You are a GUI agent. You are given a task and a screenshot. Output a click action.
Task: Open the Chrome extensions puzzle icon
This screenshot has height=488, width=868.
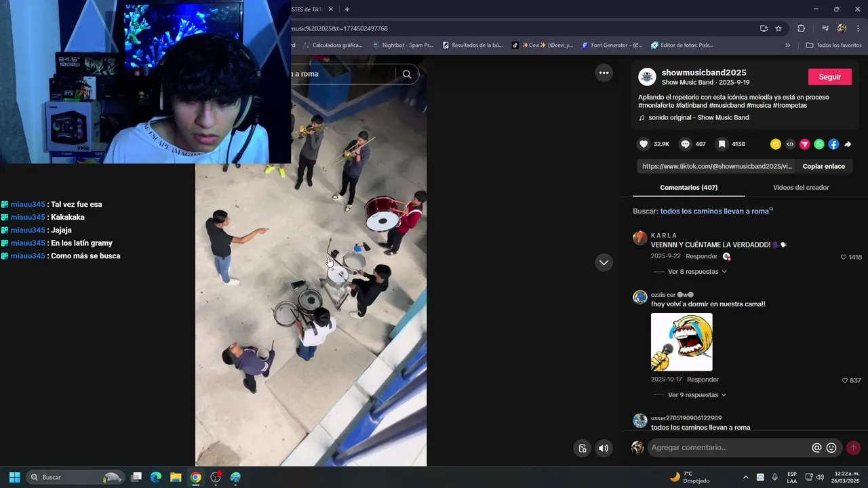tap(802, 28)
